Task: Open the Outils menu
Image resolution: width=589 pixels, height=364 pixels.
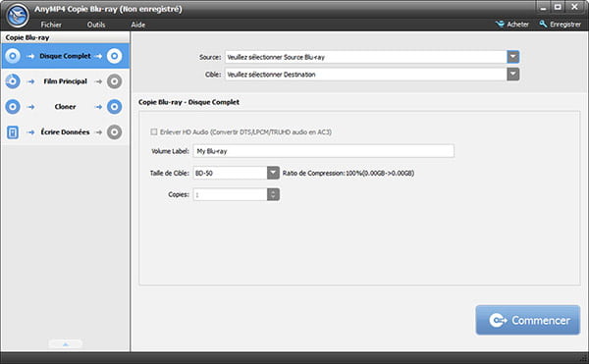Action: (x=96, y=25)
